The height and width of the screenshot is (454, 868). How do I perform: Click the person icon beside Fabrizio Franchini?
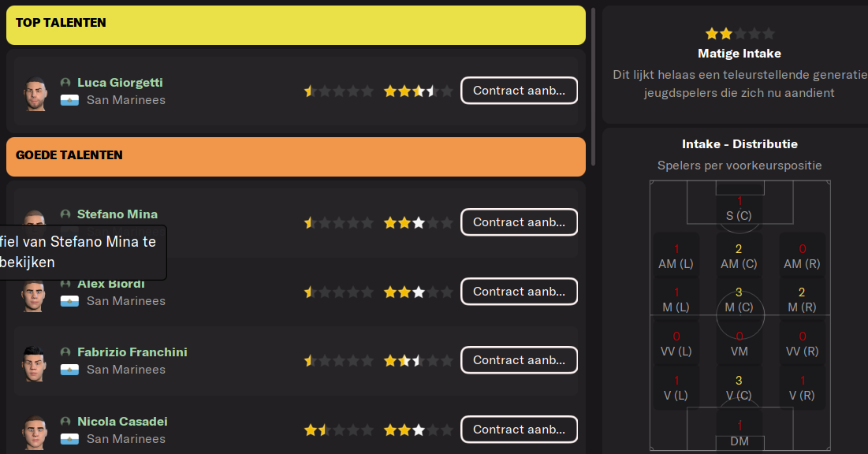click(65, 352)
